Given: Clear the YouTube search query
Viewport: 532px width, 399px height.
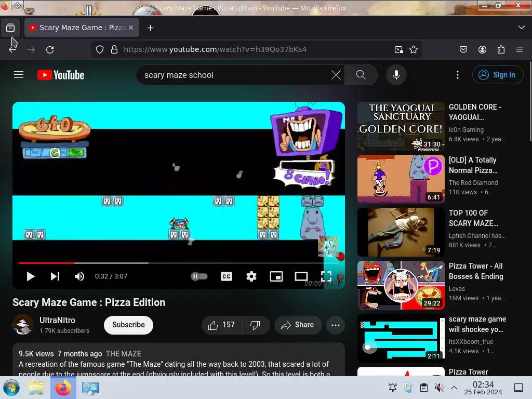Looking at the screenshot, I should pos(336,75).
